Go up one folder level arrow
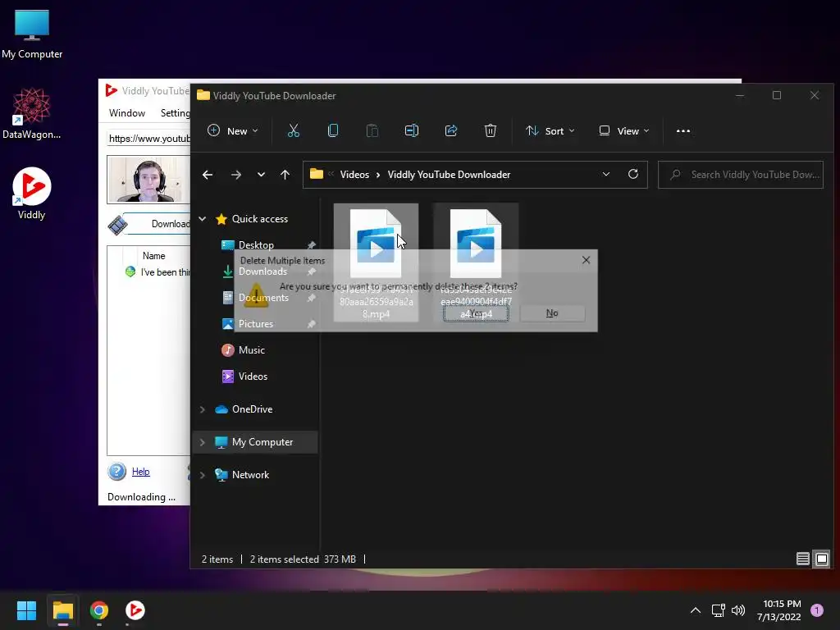840x630 pixels. (x=285, y=175)
